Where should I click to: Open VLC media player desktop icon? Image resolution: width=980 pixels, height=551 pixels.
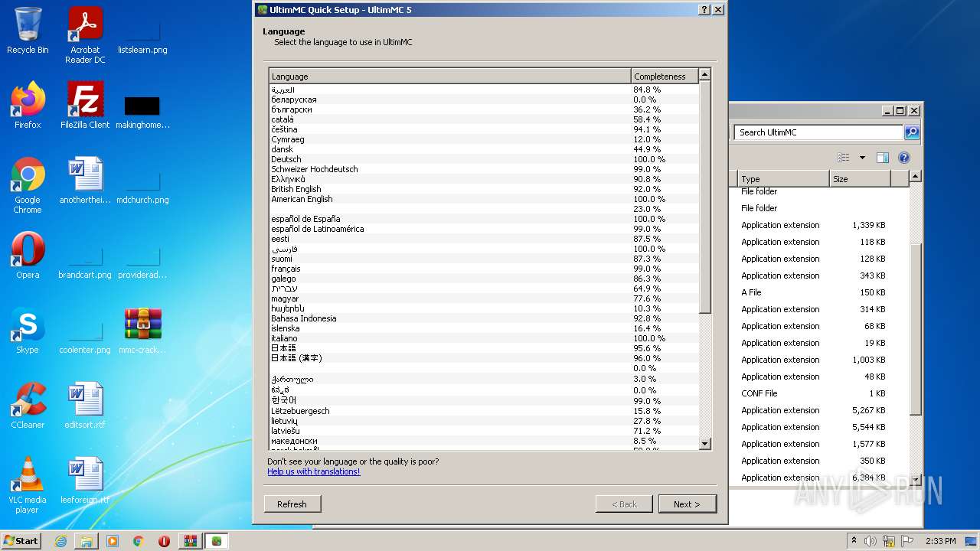(x=28, y=485)
